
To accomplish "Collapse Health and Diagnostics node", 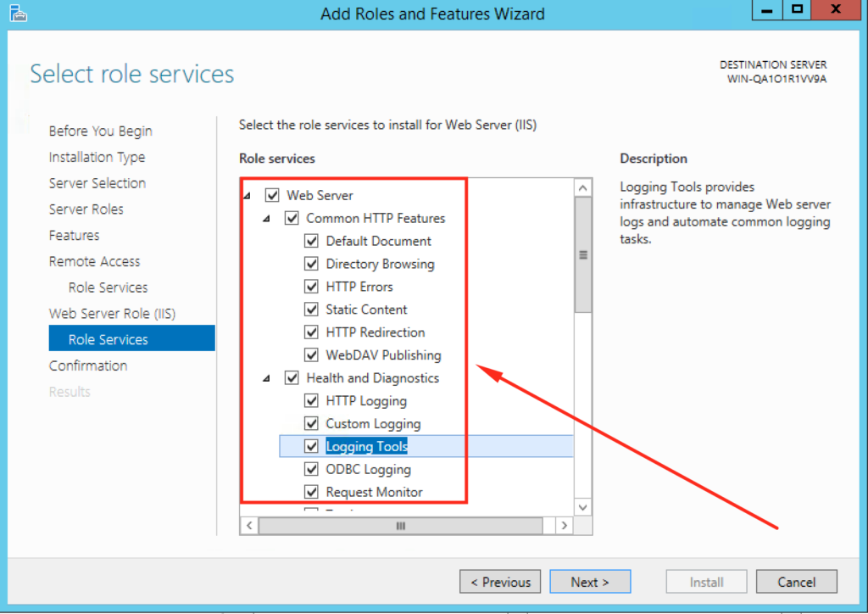I will (267, 379).
